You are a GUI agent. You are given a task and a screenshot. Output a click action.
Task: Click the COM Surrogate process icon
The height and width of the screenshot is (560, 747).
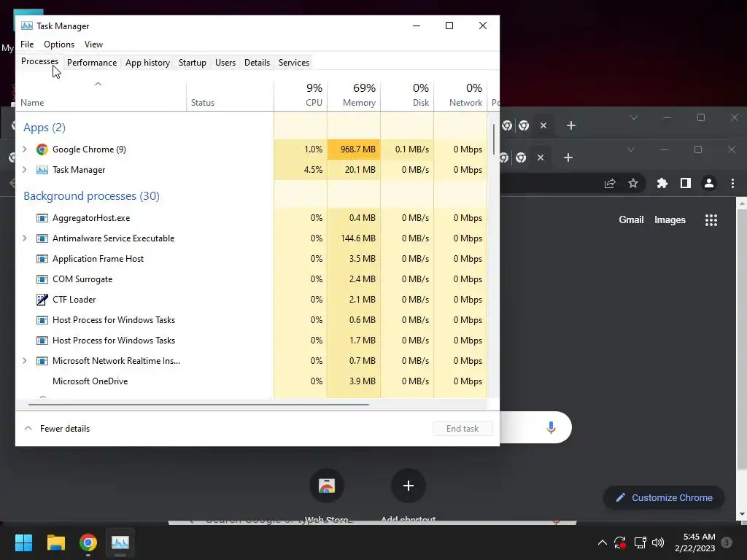click(x=42, y=279)
